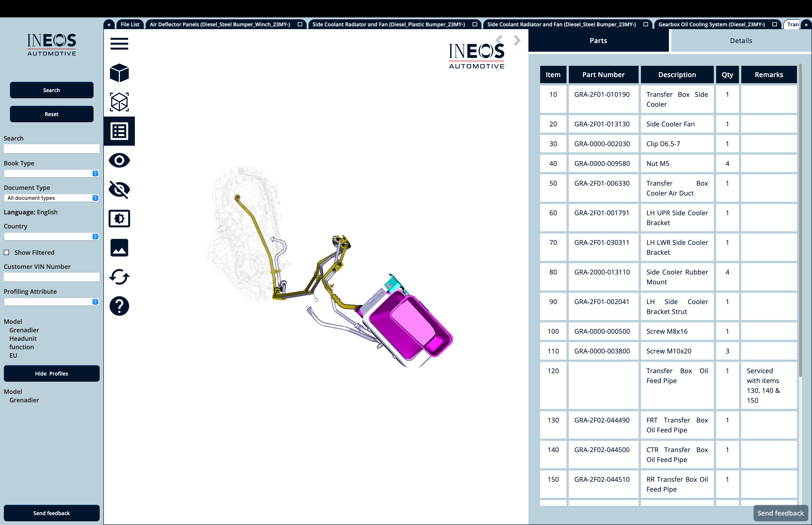
Task: Click the parts list vertical scrollbar
Action: coord(800,220)
